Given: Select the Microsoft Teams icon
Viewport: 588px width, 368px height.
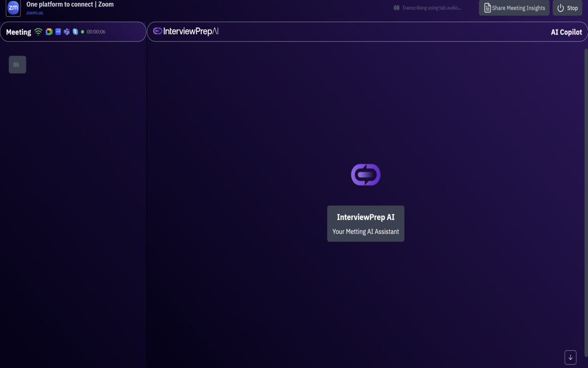Looking at the screenshot, I should coord(67,32).
